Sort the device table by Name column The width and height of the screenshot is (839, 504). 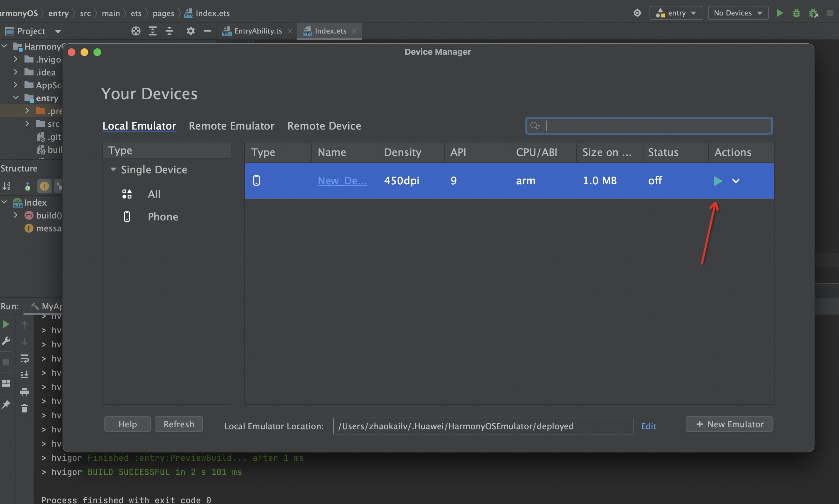pyautogui.click(x=344, y=152)
